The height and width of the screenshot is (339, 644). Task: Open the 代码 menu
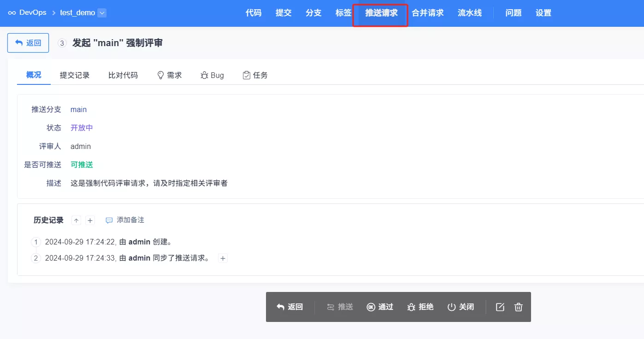click(254, 13)
